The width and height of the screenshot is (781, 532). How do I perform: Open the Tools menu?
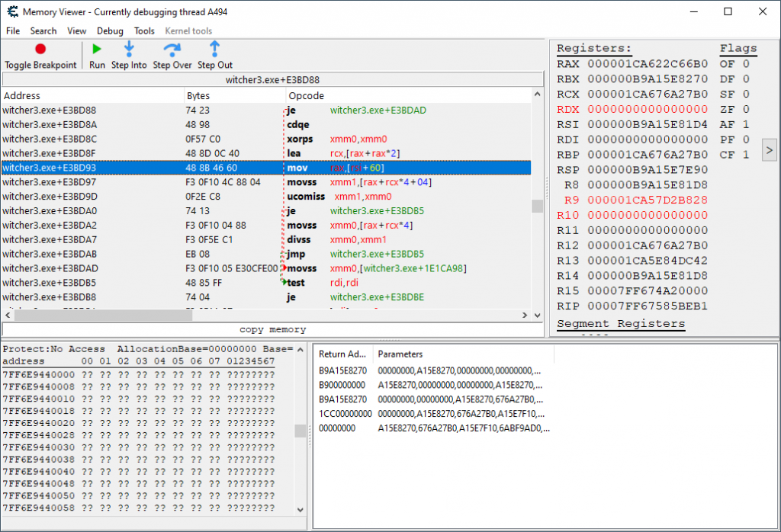point(144,31)
